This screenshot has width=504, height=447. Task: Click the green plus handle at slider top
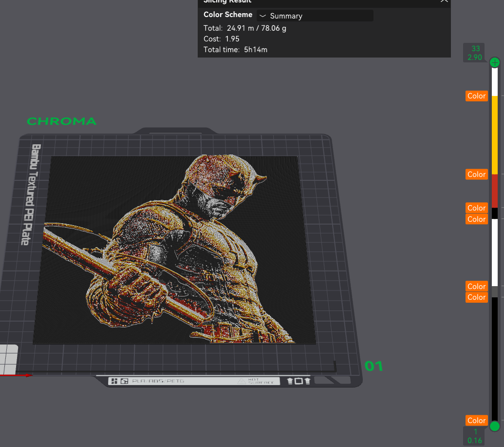click(495, 62)
